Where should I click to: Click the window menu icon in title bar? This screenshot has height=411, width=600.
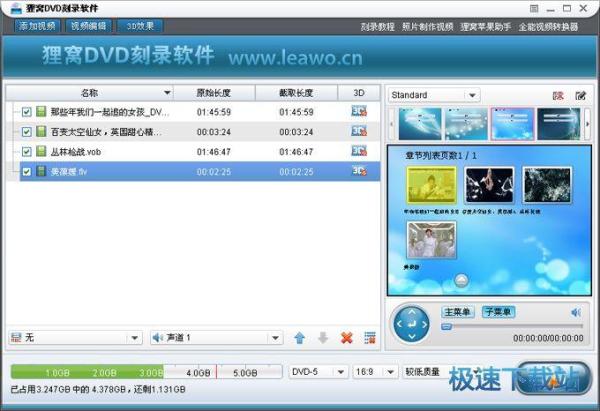pos(534,8)
